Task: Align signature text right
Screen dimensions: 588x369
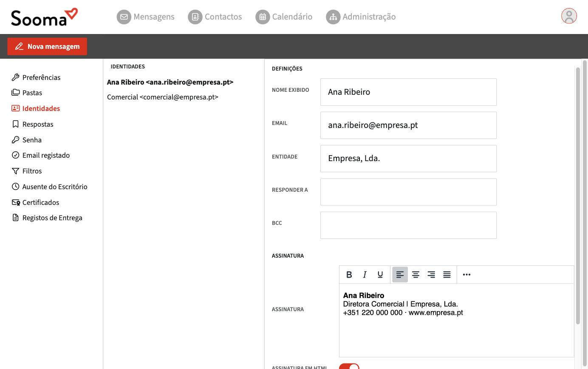Action: 431,275
